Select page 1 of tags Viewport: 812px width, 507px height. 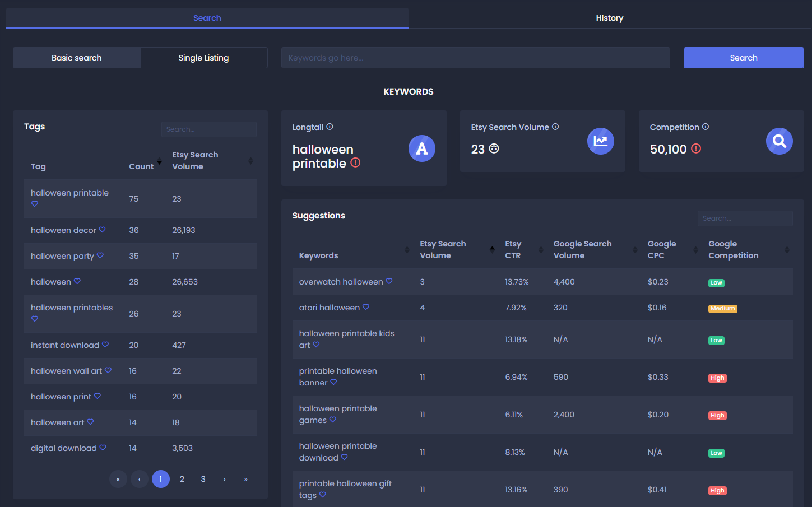pos(161,479)
